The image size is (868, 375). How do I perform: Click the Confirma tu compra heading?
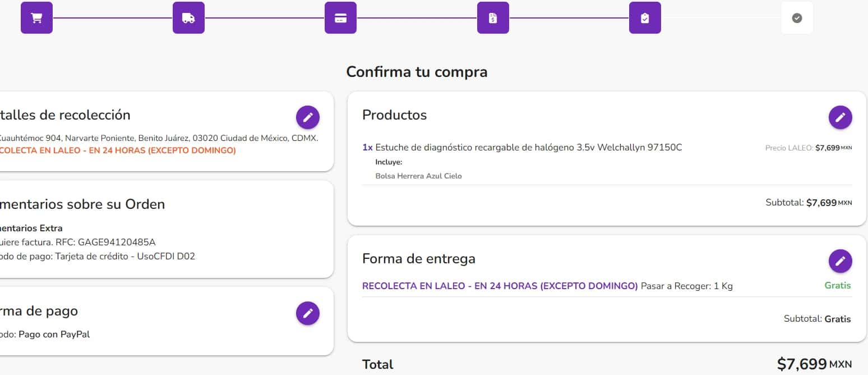point(417,72)
